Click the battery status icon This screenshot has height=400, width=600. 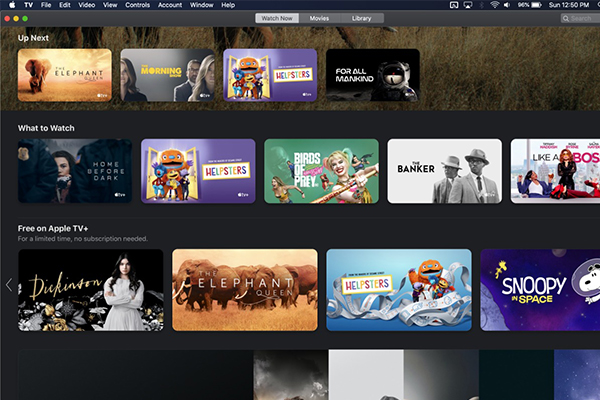click(x=536, y=5)
